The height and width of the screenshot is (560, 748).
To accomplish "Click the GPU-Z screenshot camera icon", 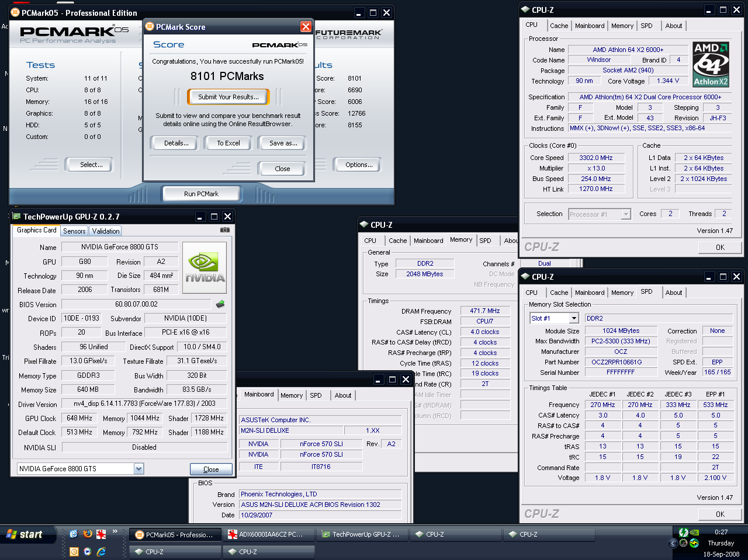I will [224, 230].
